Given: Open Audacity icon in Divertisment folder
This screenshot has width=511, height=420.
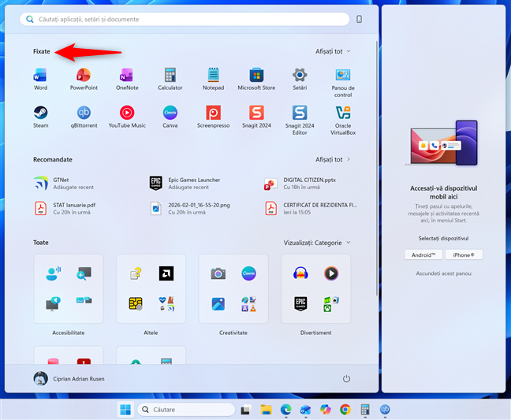Looking at the screenshot, I should tap(300, 273).
